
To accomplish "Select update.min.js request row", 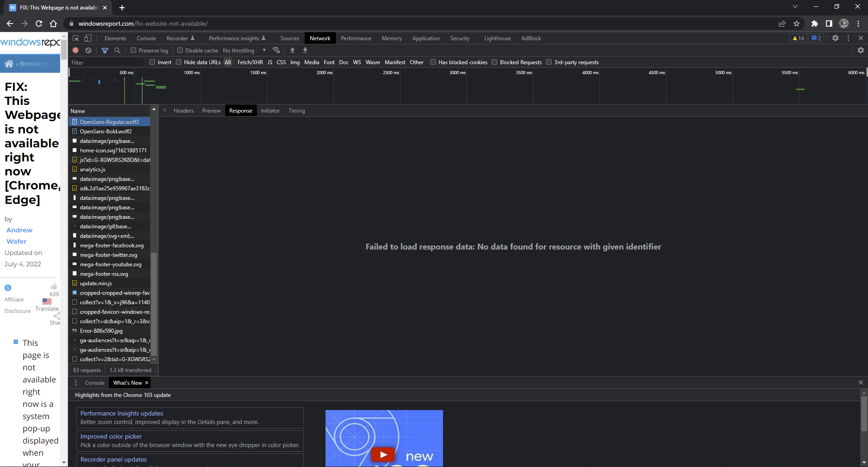I will 109,283.
